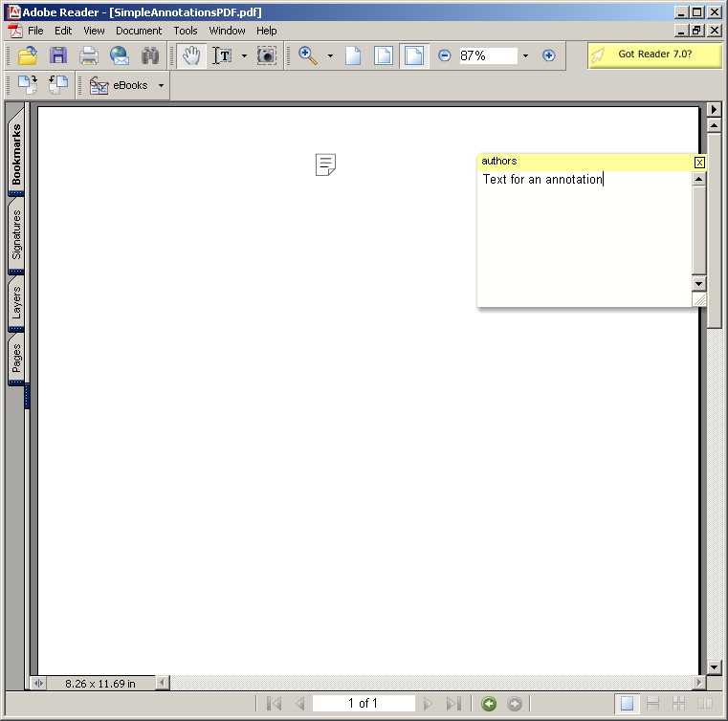Open the Bookmarks tab
Image resolution: width=728 pixels, height=721 pixels.
(x=16, y=153)
